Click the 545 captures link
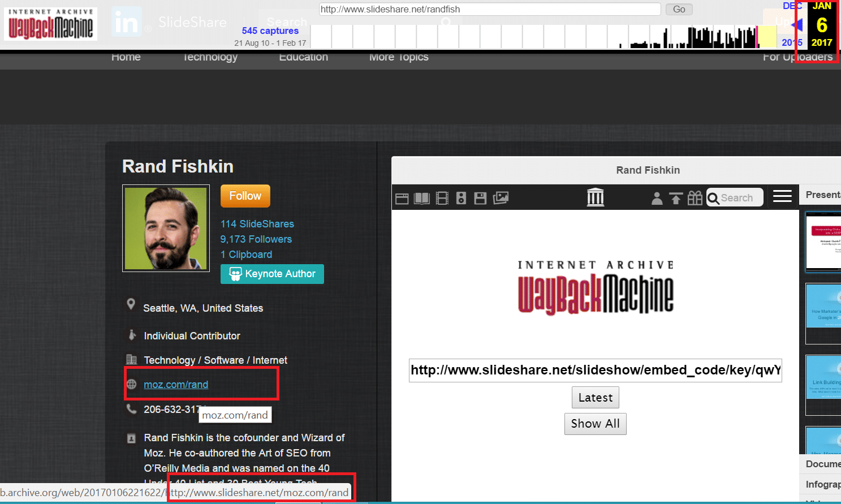The width and height of the screenshot is (841, 504). (270, 31)
